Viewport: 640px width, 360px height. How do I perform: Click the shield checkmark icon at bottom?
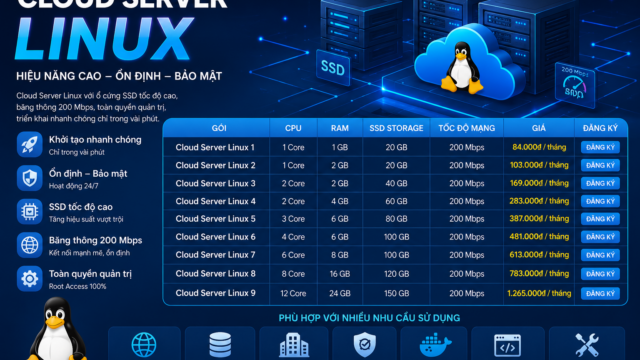364,345
